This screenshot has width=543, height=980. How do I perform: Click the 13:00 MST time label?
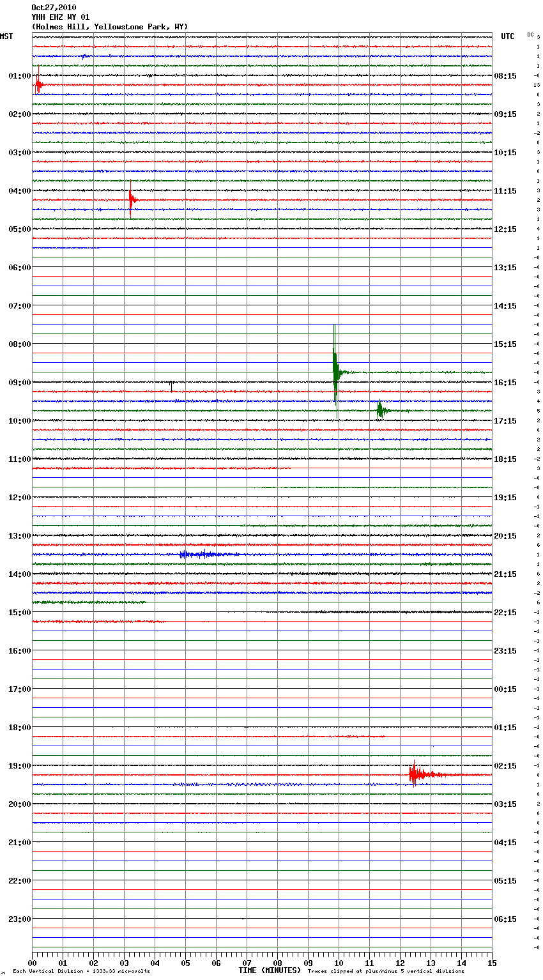coord(20,536)
